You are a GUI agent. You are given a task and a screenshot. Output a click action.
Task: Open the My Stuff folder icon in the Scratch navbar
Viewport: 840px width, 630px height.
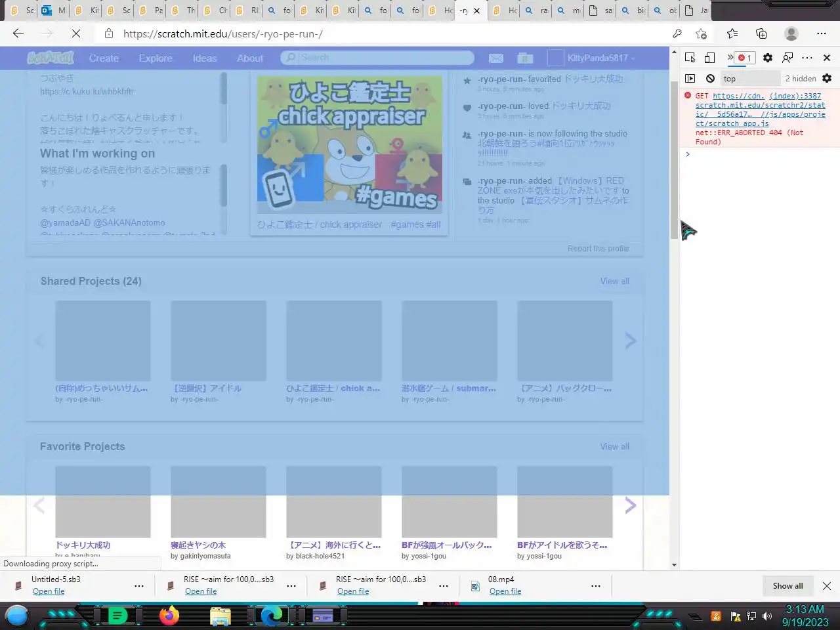[x=525, y=58]
